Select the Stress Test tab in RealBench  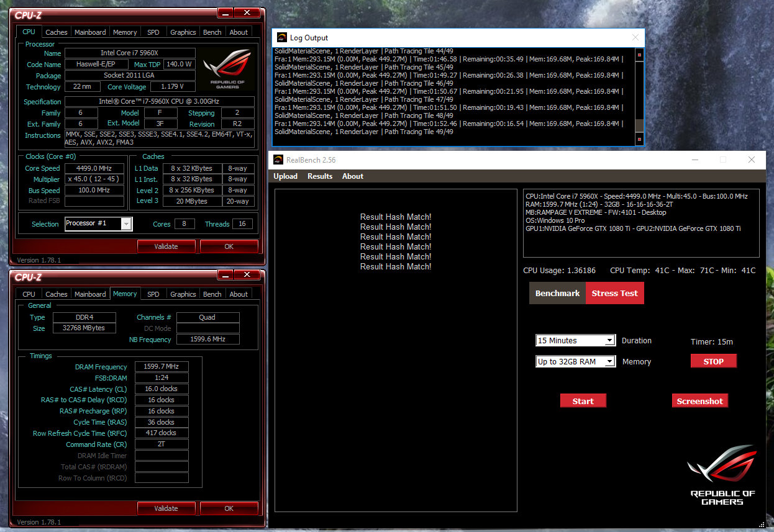[x=615, y=293]
